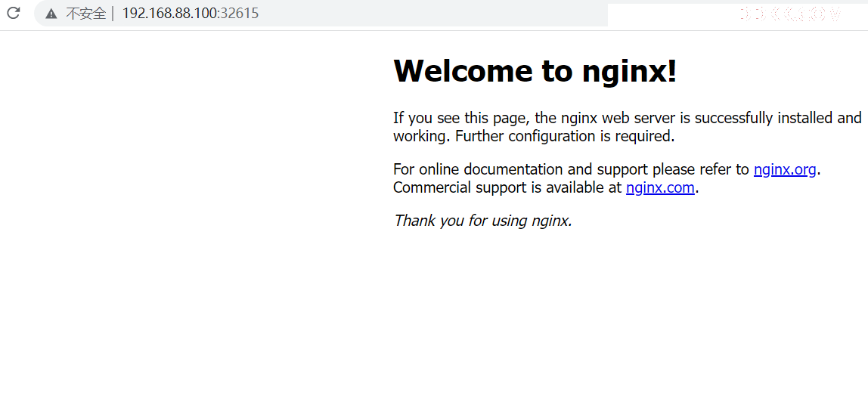Click the browser reload button
Image resolution: width=868 pixels, height=399 pixels.
pos(14,13)
